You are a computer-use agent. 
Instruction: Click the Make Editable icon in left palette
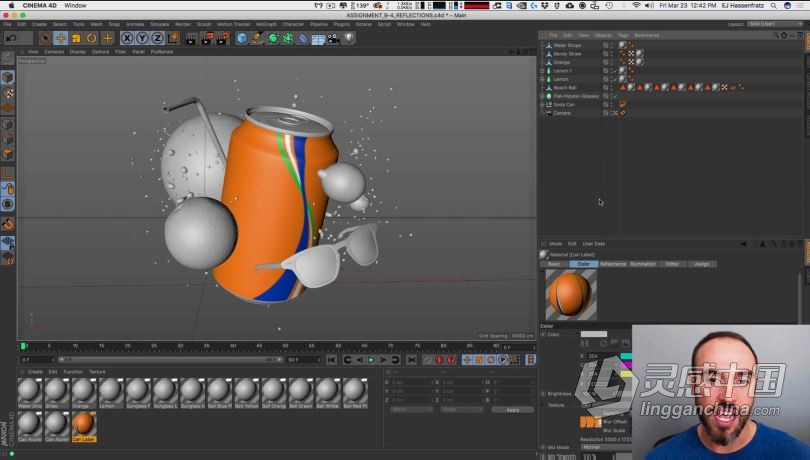point(8,58)
